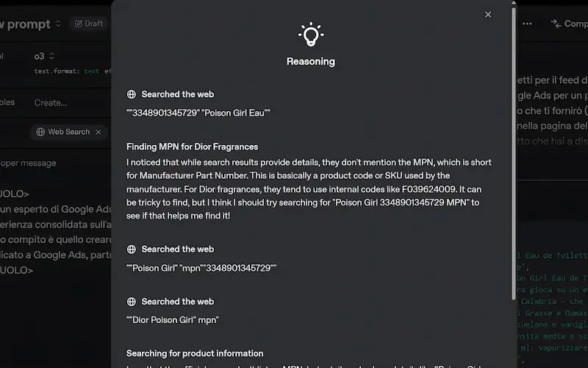
Task: Click the lightbulb Reasoning icon
Action: pos(311,35)
